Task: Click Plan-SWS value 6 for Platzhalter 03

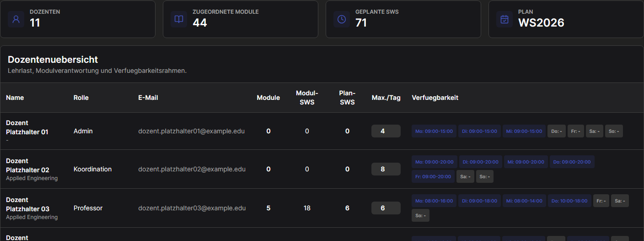Action: pyautogui.click(x=347, y=208)
